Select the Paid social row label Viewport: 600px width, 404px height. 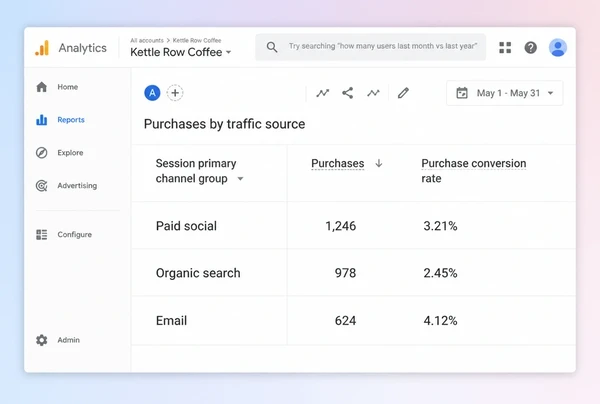[x=186, y=226]
